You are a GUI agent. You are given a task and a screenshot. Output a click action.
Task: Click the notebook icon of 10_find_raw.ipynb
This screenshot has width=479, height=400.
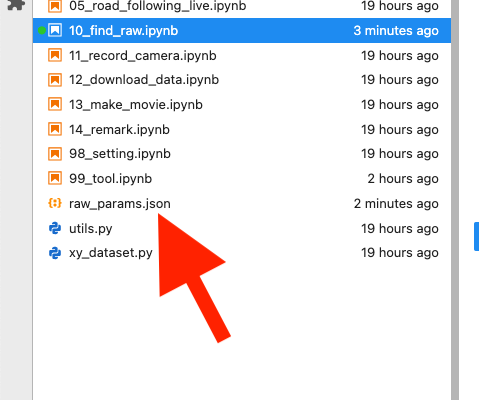(x=55, y=30)
